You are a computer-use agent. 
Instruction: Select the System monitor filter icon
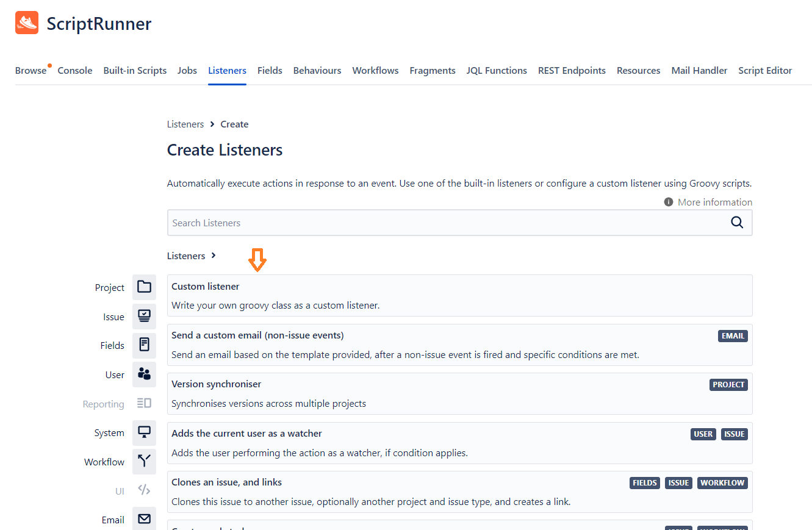(144, 432)
